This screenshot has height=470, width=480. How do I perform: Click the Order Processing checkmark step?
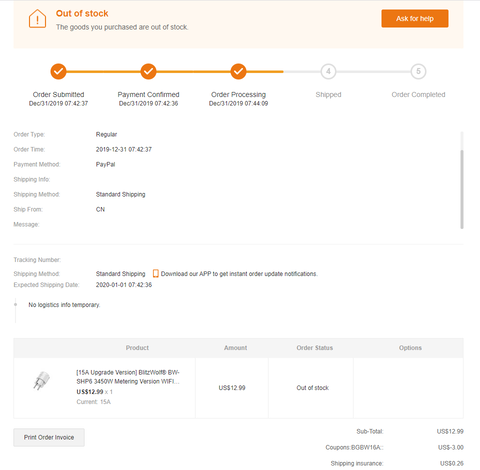coord(238,71)
